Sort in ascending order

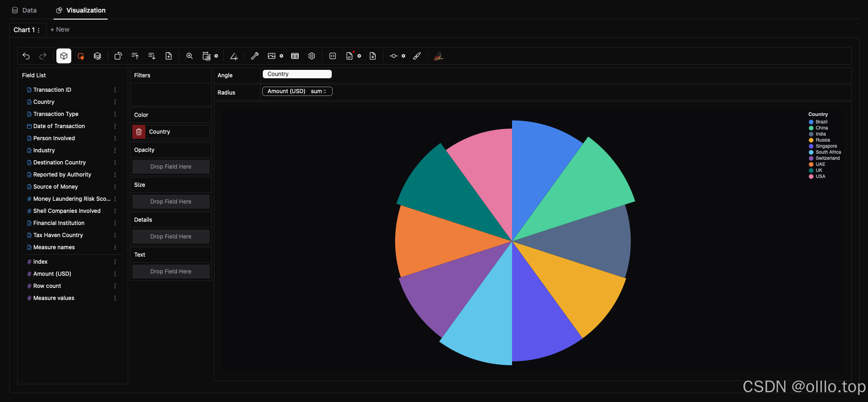[135, 56]
